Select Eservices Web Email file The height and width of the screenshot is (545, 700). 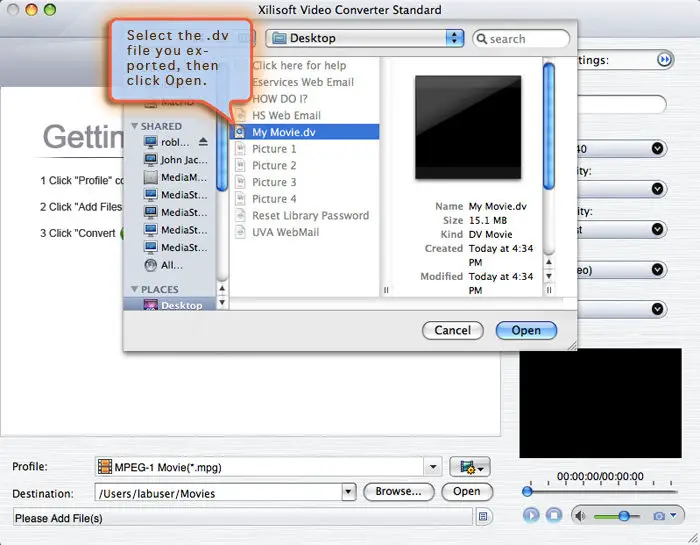[304, 82]
